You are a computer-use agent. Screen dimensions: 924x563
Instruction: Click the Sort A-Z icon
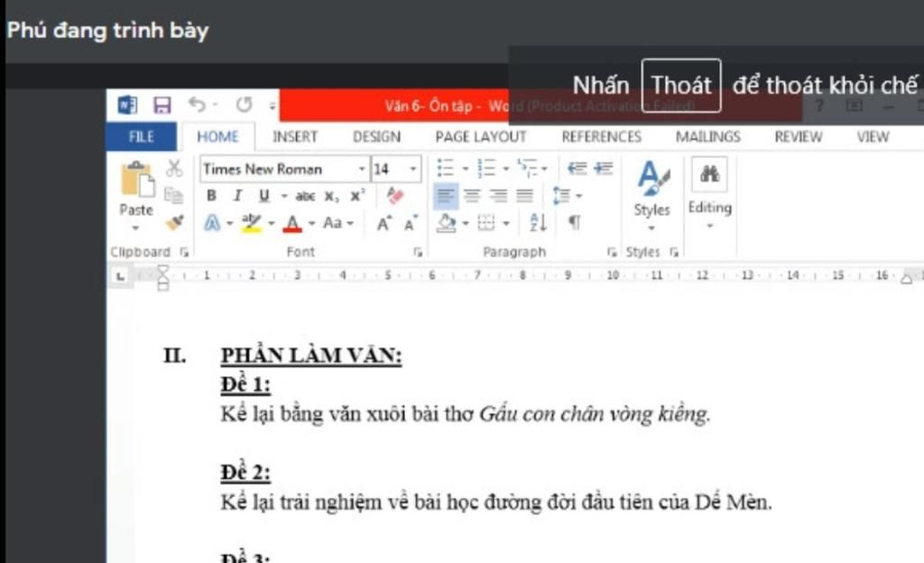(x=538, y=223)
